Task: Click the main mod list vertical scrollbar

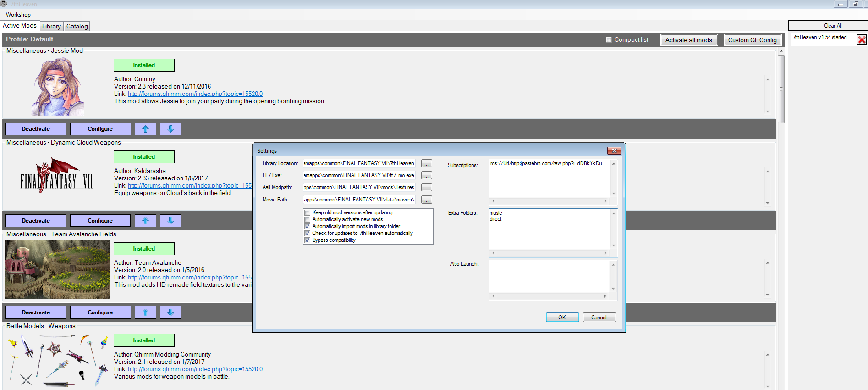Action: 781,89
